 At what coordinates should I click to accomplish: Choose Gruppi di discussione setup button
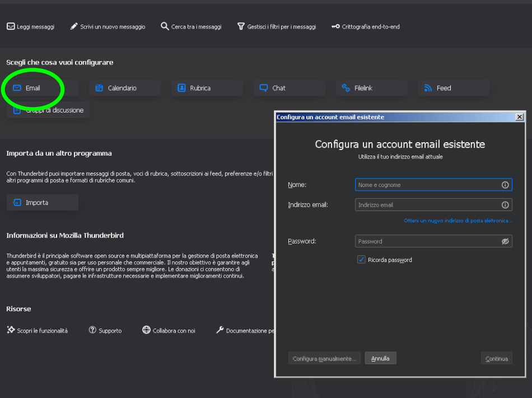48,110
